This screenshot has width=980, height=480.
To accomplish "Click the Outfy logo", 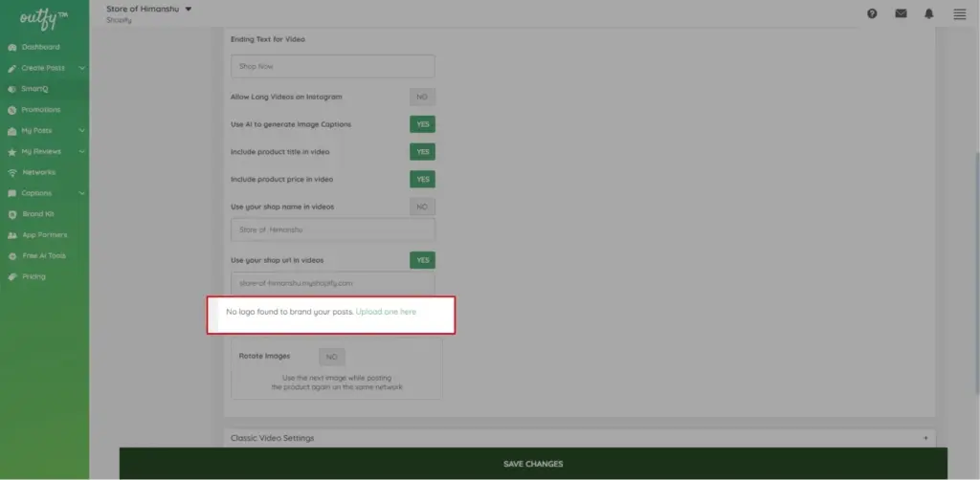I will click(x=38, y=17).
